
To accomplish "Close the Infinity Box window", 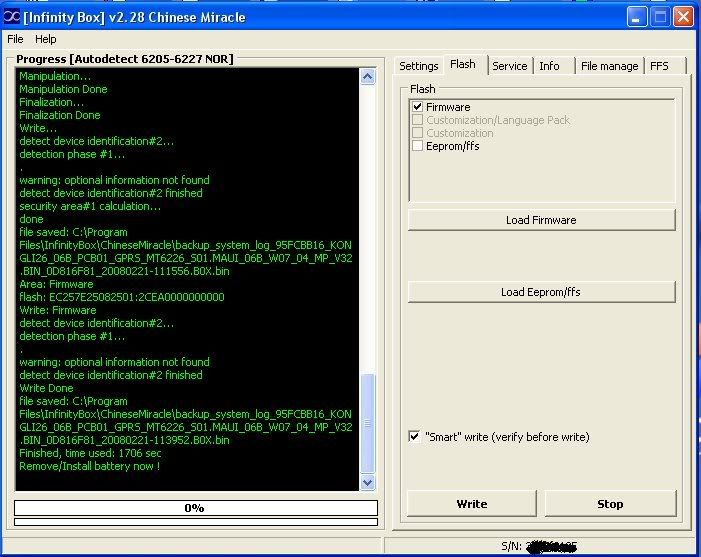I will 684,17.
